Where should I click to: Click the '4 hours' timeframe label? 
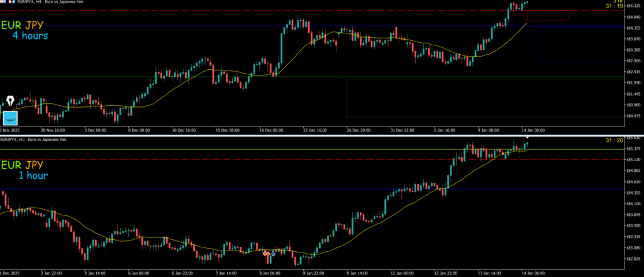coord(30,36)
